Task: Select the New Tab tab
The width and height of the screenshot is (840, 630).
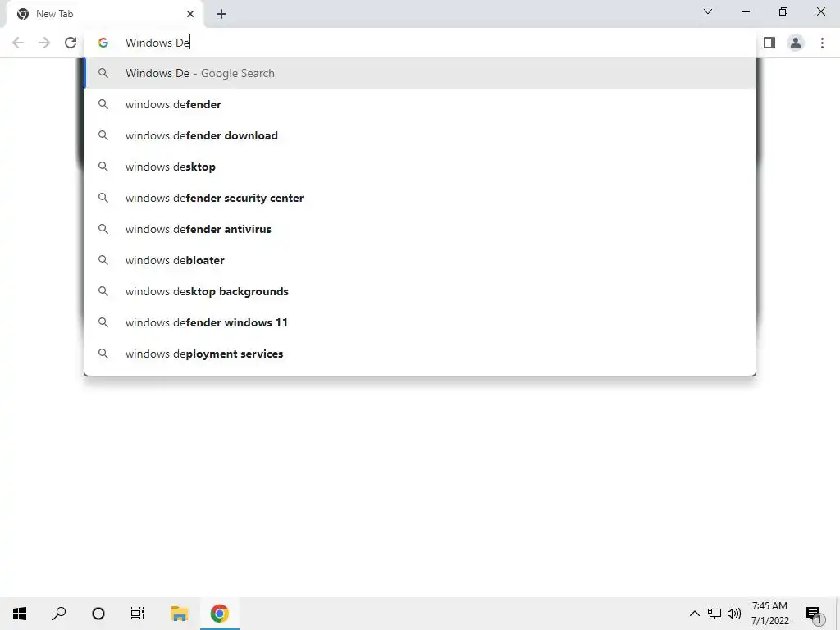Action: coord(104,15)
